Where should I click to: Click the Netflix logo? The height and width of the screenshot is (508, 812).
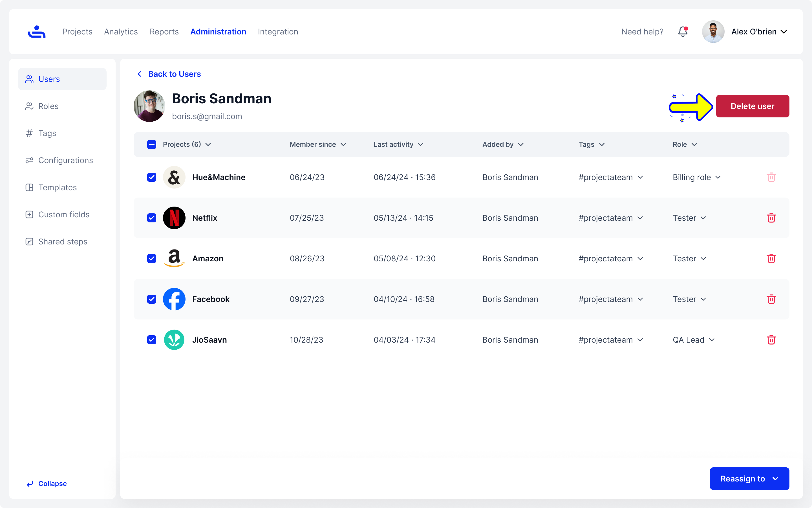click(x=174, y=218)
